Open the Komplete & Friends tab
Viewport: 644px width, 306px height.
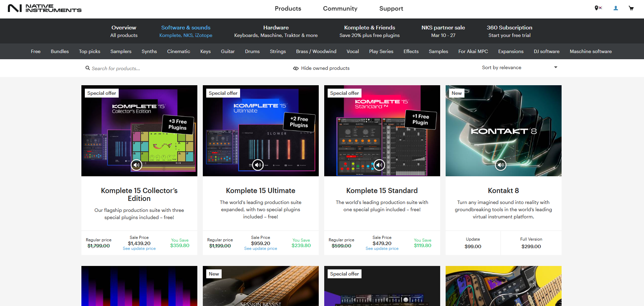pyautogui.click(x=369, y=31)
